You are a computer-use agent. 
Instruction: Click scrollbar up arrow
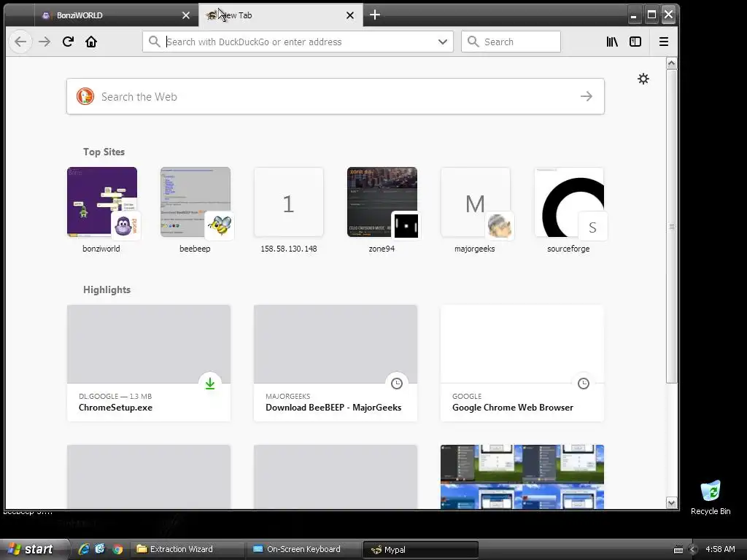[x=671, y=63]
